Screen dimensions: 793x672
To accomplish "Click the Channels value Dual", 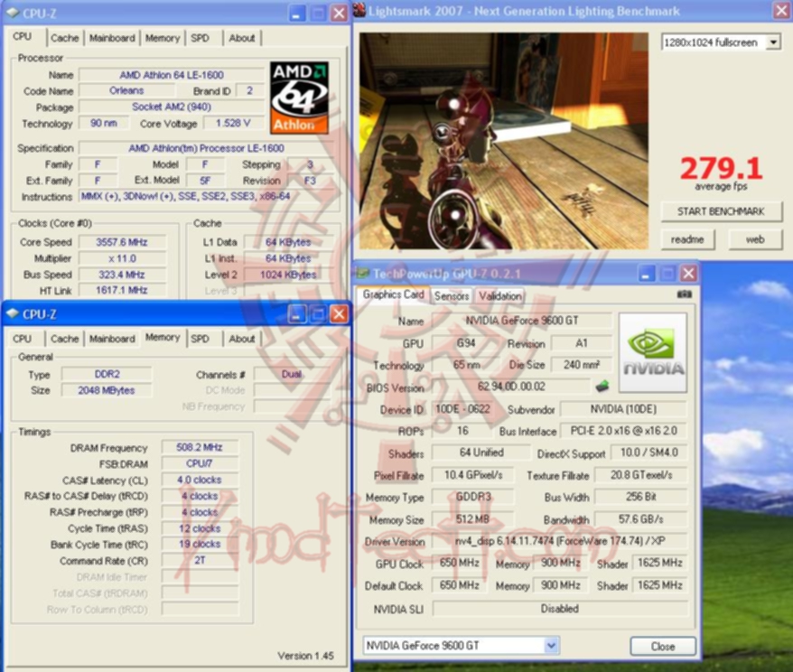I will click(292, 374).
